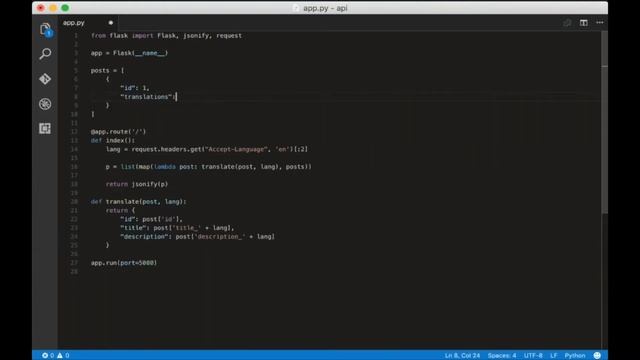Click the line 'app = Flask(__name__)'
The image size is (640, 360).
(129, 53)
